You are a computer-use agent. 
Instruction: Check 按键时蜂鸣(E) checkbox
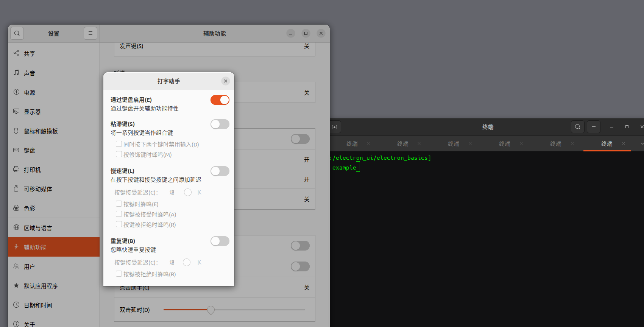pos(119,204)
